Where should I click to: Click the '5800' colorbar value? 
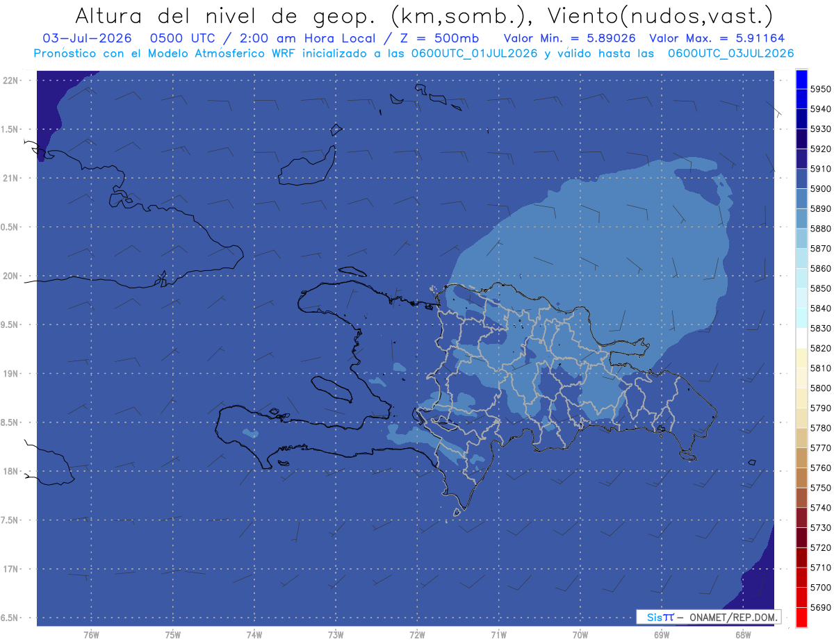point(821,388)
